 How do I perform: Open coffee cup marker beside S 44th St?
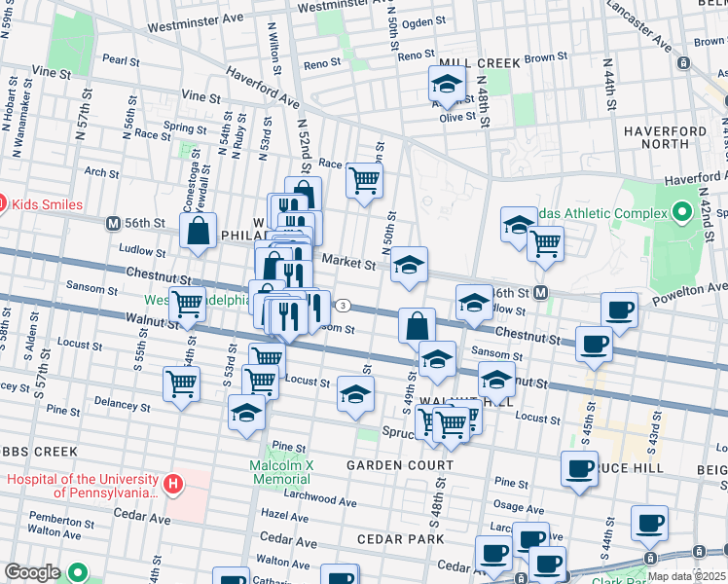(649, 525)
